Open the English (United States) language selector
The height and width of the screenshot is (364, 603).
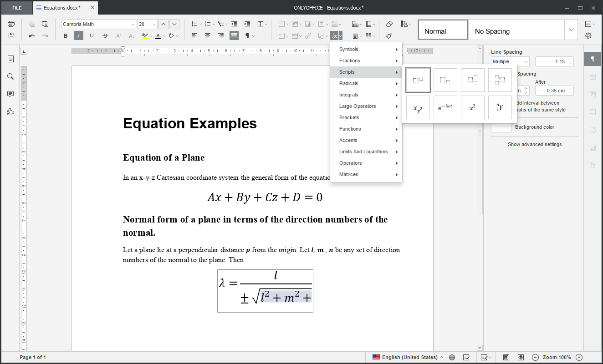coord(407,357)
